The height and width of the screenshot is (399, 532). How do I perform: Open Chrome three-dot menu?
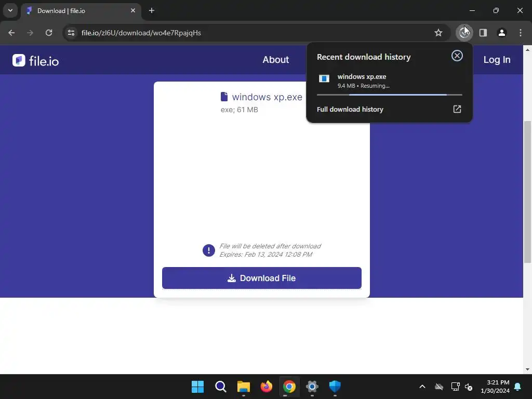click(521, 33)
